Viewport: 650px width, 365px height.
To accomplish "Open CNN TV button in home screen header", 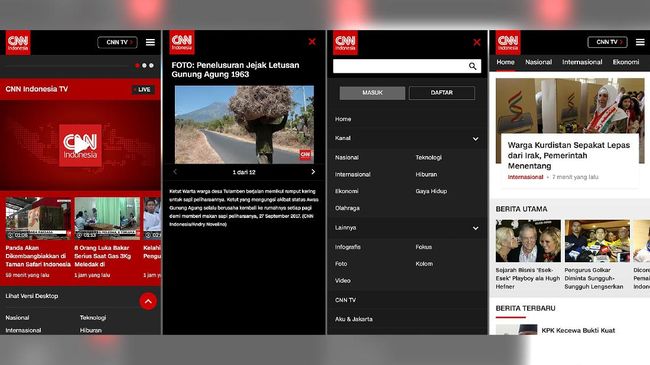I will coord(607,42).
